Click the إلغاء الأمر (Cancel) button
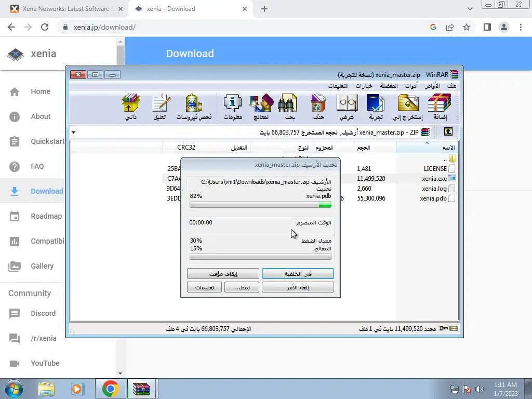The width and height of the screenshot is (532, 399). click(298, 287)
